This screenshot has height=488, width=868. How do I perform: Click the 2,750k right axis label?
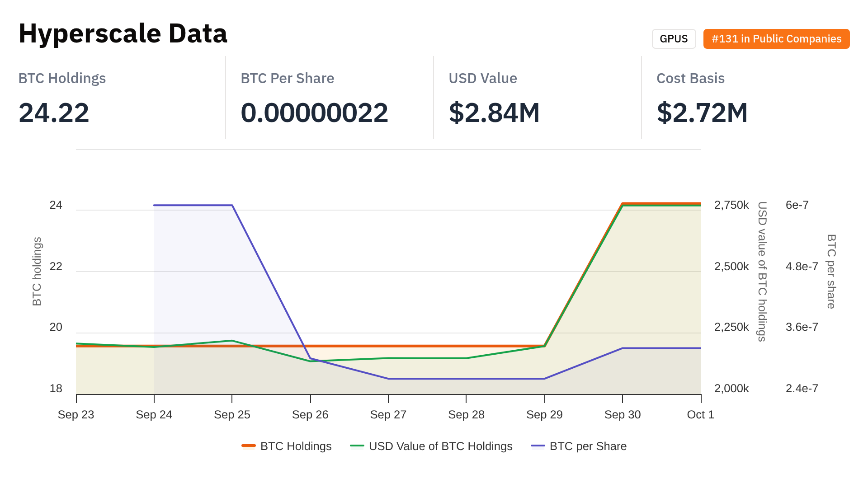[x=731, y=205]
